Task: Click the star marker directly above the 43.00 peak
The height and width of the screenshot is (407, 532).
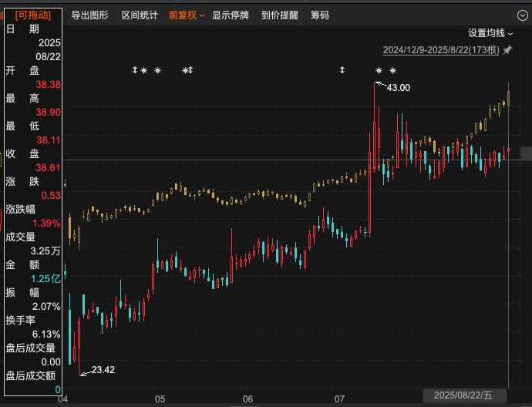Action: click(x=379, y=71)
